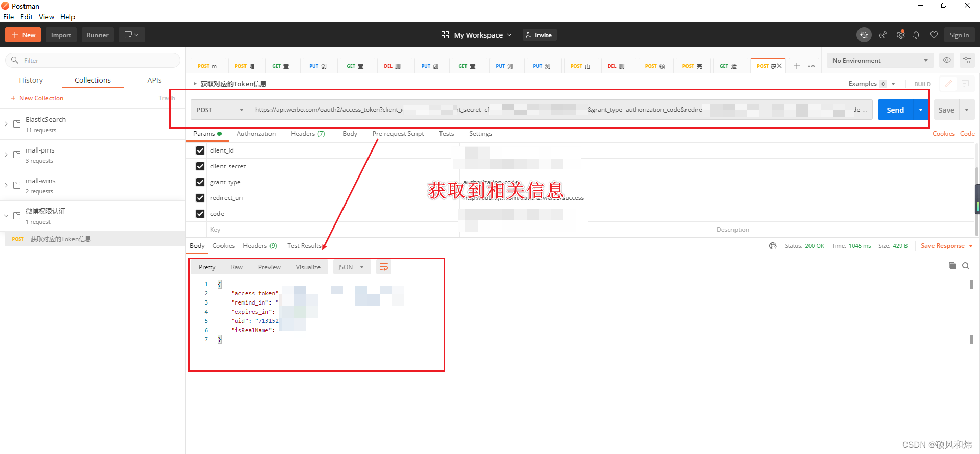Send the request
Screen dimensions: 980x454
(x=895, y=110)
